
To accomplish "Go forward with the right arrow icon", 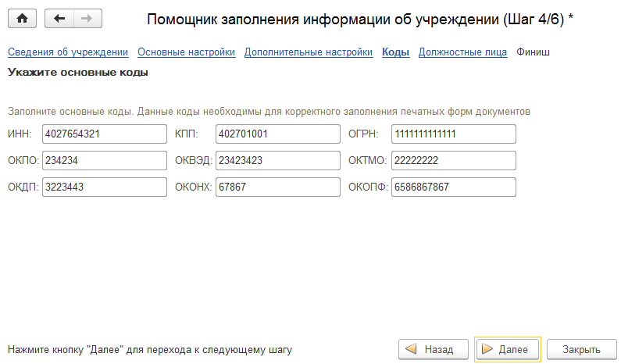I will [86, 18].
